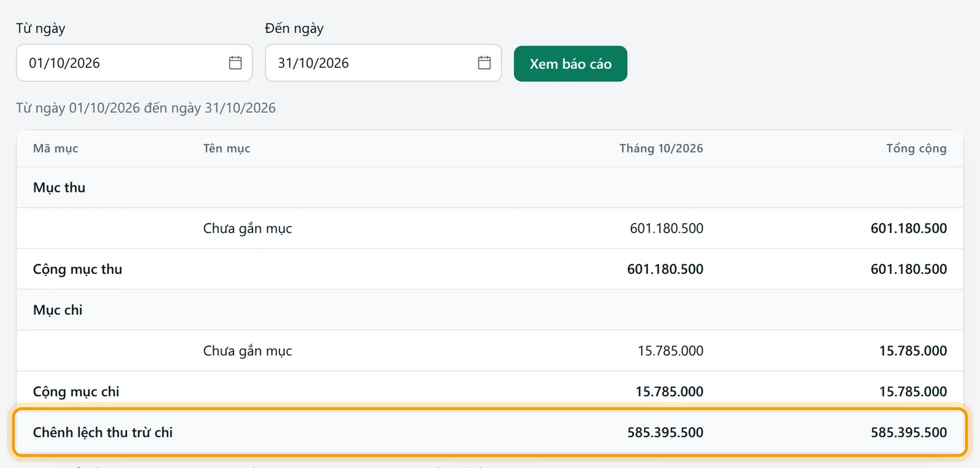Click the date range summary text
This screenshot has height=468, width=980.
[x=146, y=108]
